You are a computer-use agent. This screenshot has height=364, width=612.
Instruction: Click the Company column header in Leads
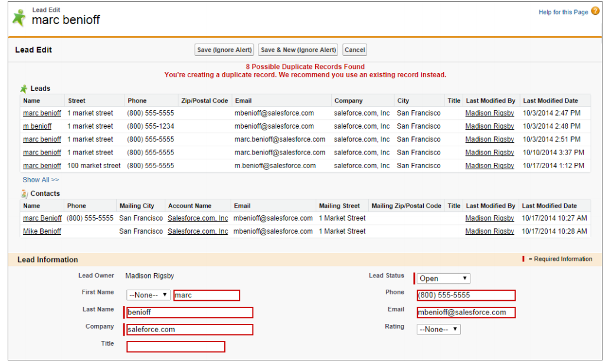[349, 101]
